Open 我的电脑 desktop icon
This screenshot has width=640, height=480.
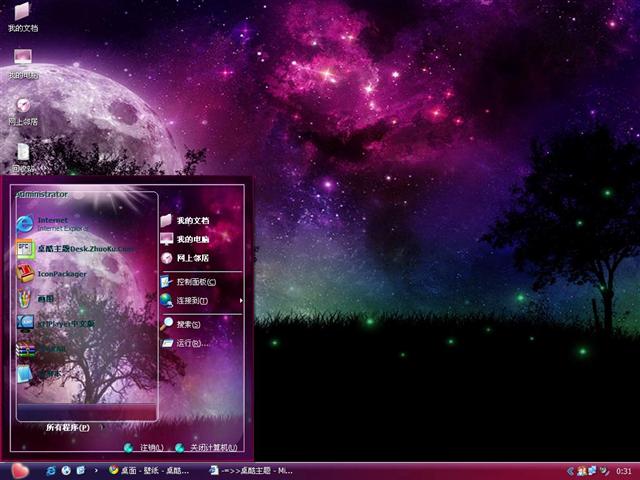click(22, 63)
